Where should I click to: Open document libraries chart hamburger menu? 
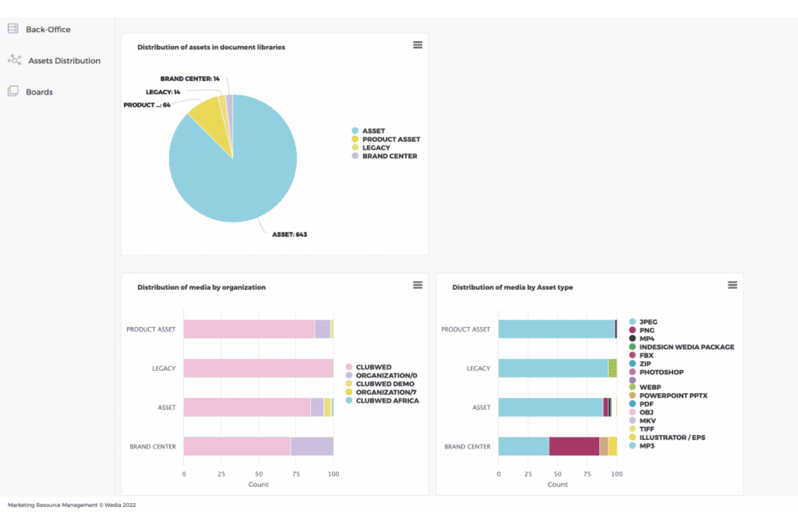417,45
